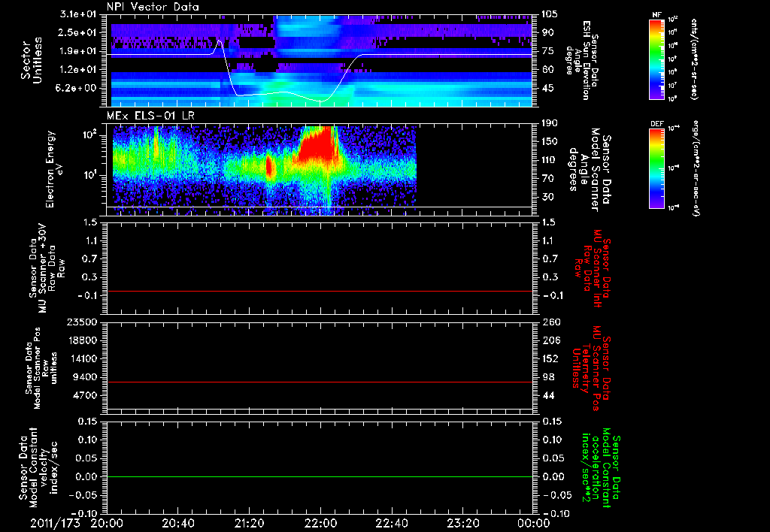Viewport: 770px width, 532px height.
Task: Click the "23500" scanner position tick
Action: (83, 322)
